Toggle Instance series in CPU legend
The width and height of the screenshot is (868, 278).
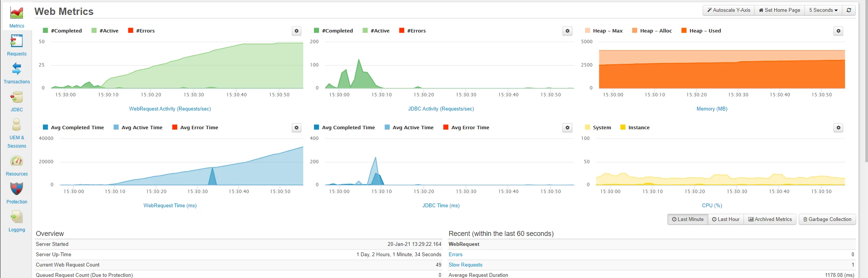click(635, 127)
